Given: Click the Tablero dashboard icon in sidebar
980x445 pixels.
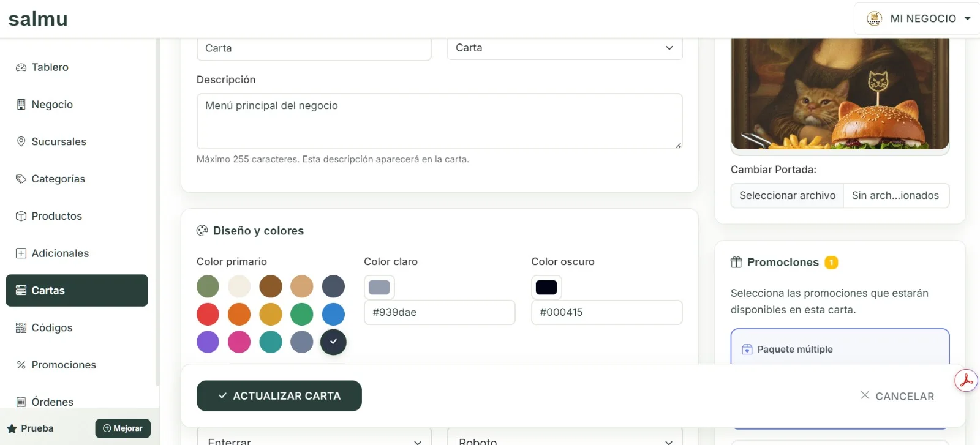Looking at the screenshot, I should [x=21, y=67].
